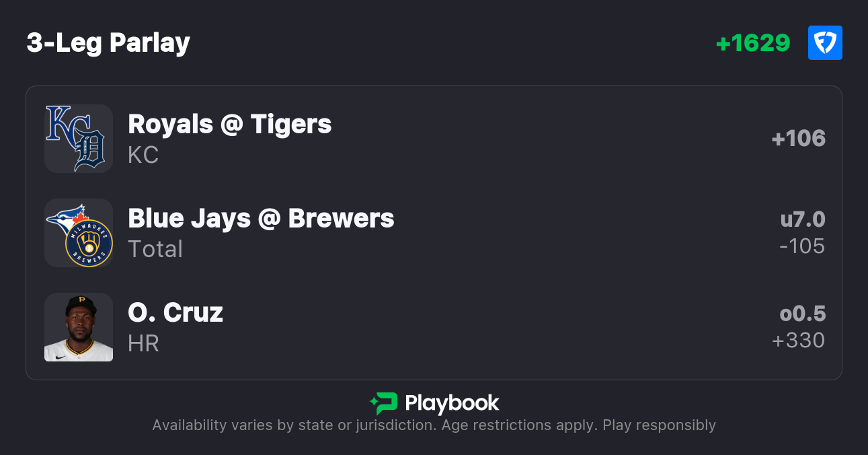Click the o0.5 home run line

tap(802, 314)
